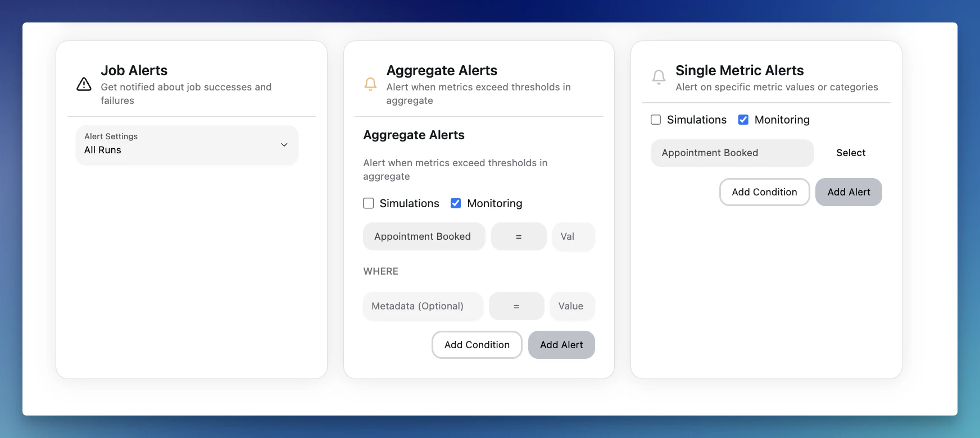The image size is (980, 438).
Task: Click the WHERE label
Action: pyautogui.click(x=381, y=271)
